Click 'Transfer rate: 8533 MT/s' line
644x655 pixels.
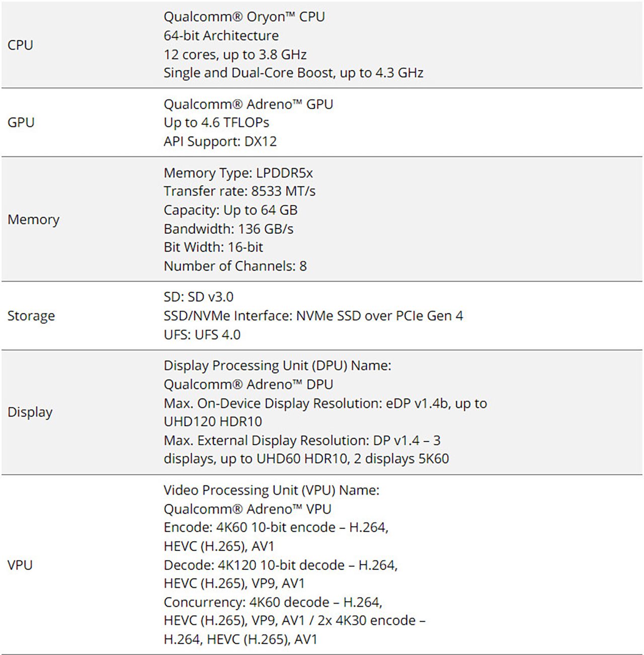point(239,191)
